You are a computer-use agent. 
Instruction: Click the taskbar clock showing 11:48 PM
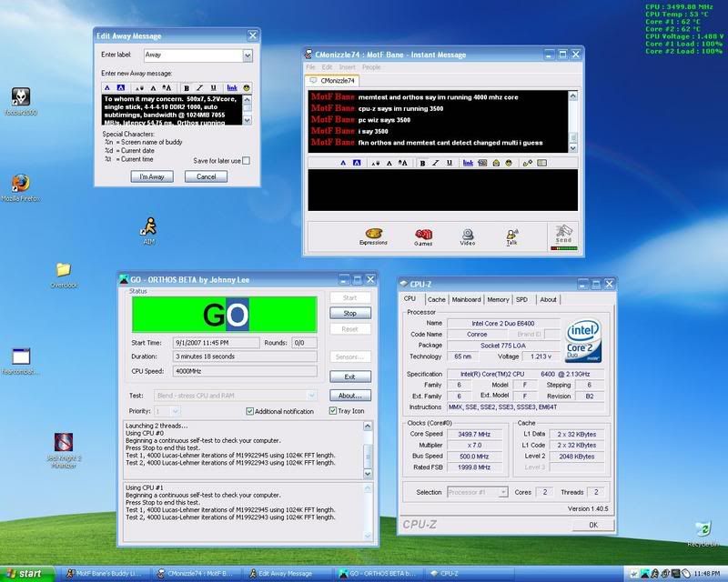coord(707,574)
